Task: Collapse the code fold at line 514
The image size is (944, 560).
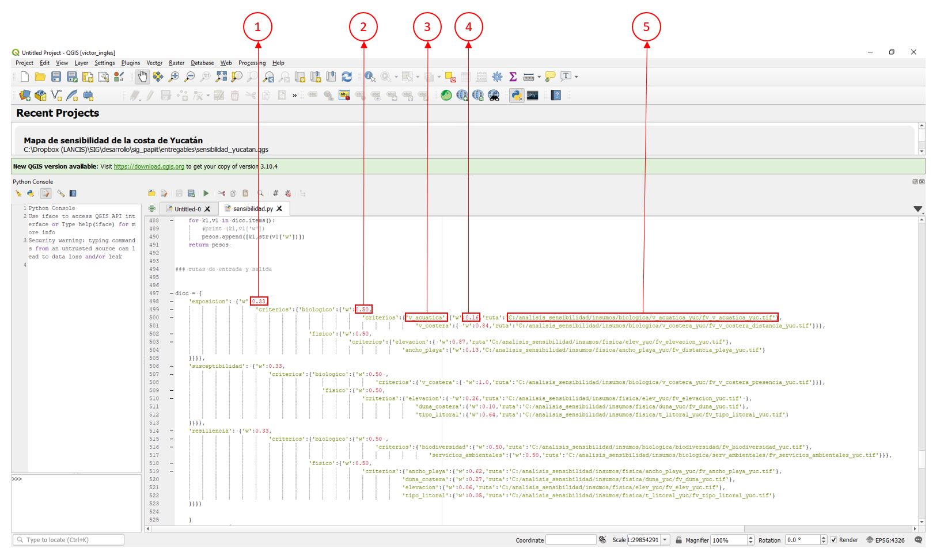Action: (172, 431)
